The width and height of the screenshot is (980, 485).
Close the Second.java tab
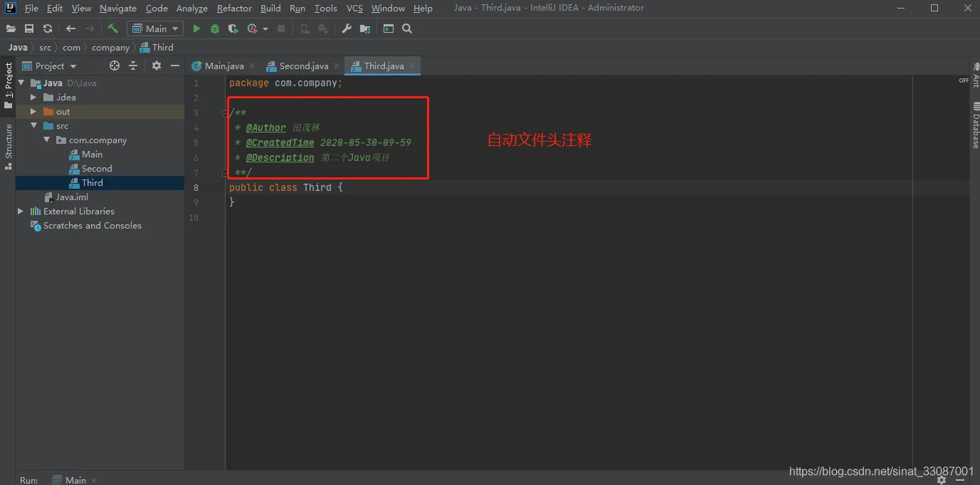[336, 66]
